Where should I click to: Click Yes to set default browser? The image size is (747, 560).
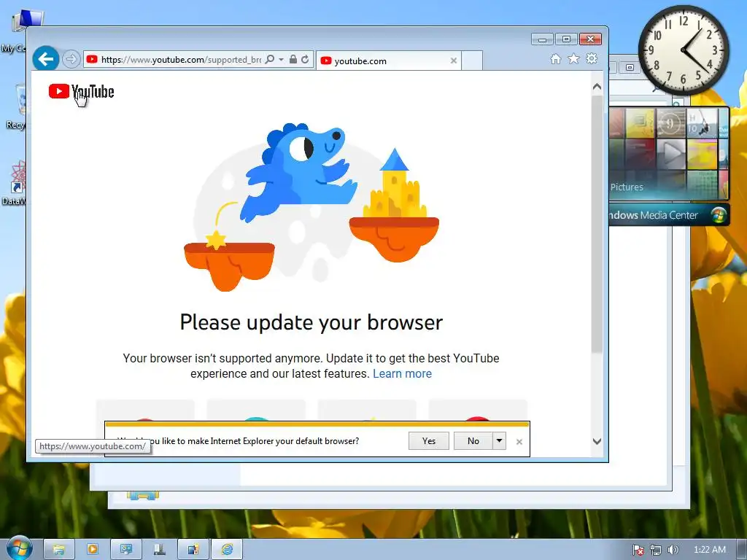[429, 441]
